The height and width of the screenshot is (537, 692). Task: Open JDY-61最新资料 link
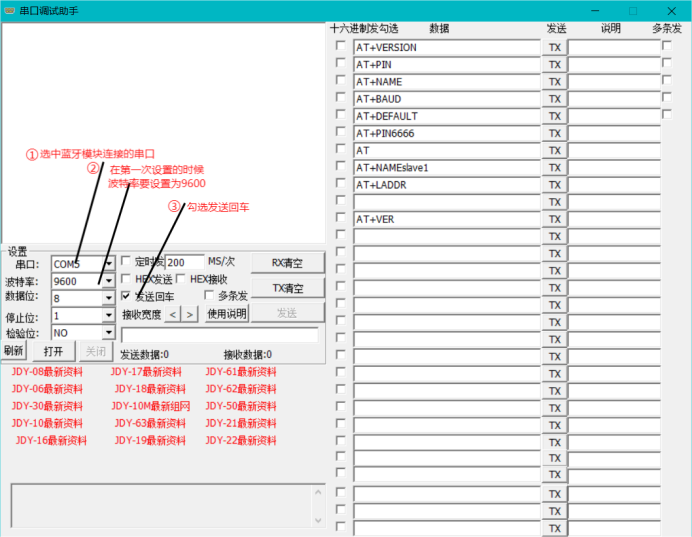pyautogui.click(x=241, y=372)
